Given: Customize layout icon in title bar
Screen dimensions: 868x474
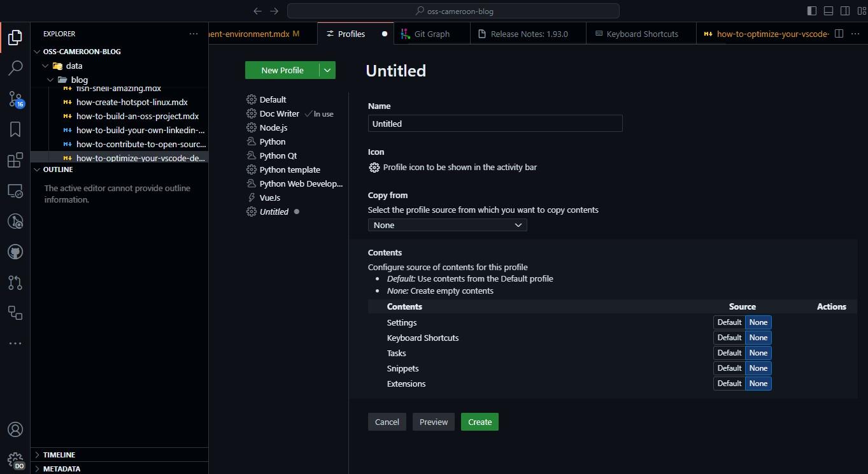Looking at the screenshot, I should pyautogui.click(x=861, y=11).
